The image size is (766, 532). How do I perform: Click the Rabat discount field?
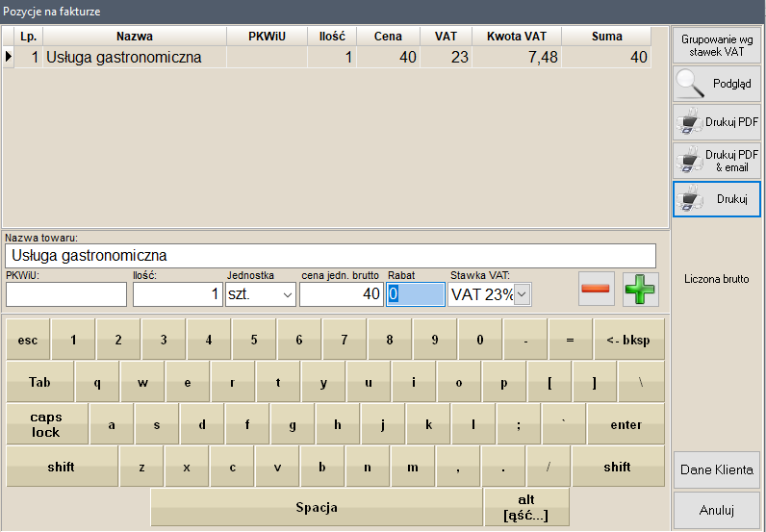tap(416, 294)
